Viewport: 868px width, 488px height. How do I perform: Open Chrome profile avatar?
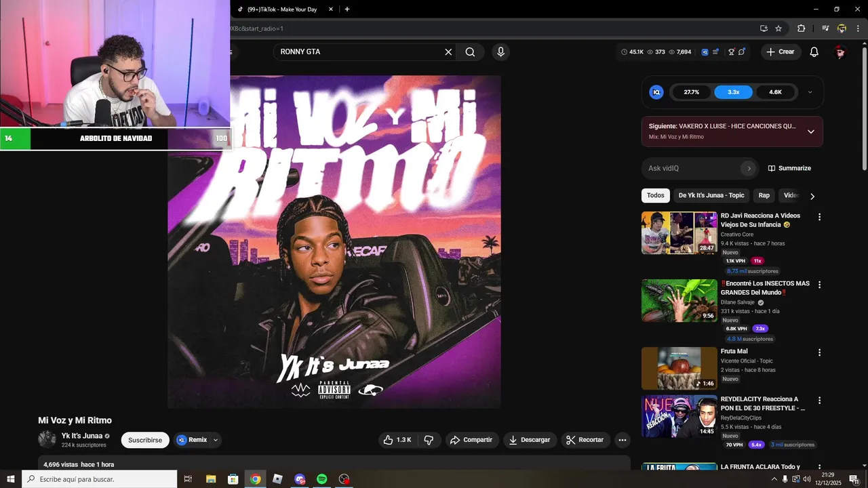click(842, 28)
